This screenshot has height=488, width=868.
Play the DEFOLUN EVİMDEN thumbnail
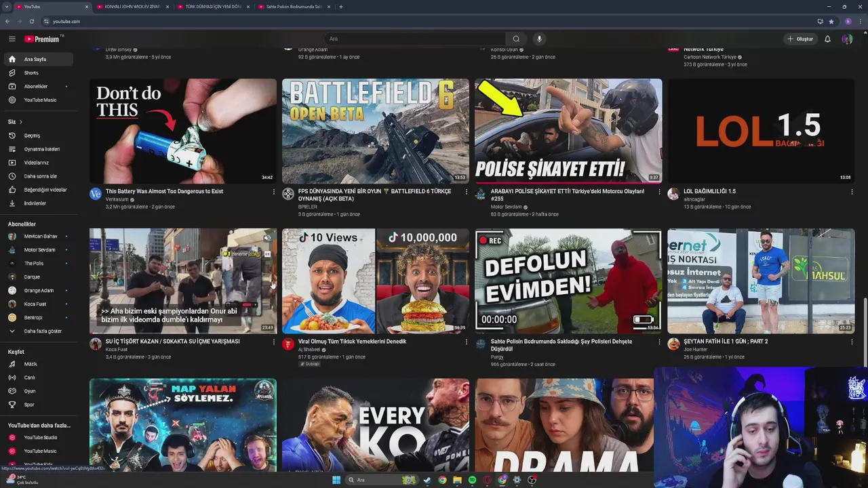point(568,281)
